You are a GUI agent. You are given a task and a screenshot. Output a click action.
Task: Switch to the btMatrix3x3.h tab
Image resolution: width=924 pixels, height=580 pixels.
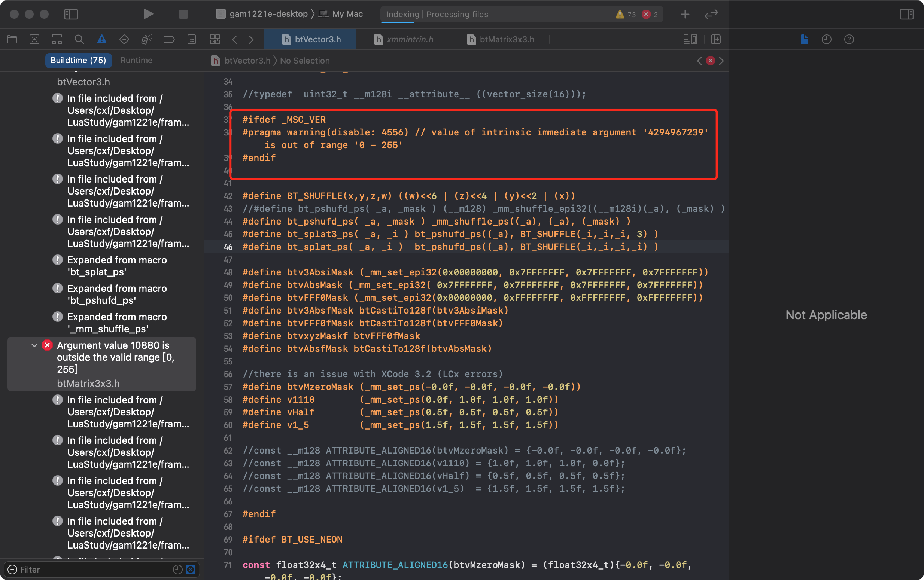(507, 39)
